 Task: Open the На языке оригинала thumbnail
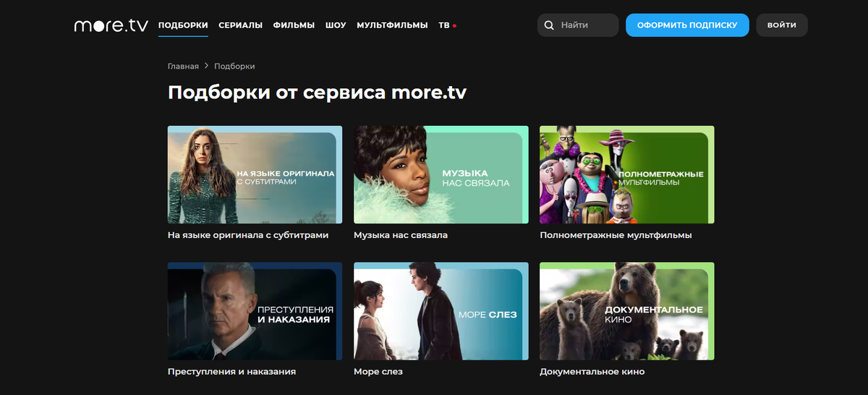255,174
